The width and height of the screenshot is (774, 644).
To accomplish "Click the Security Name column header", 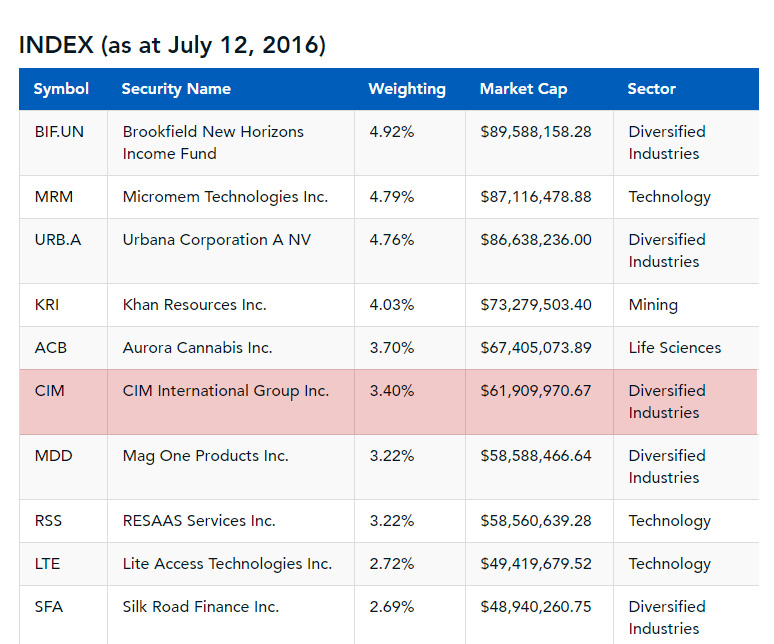I will click(176, 89).
